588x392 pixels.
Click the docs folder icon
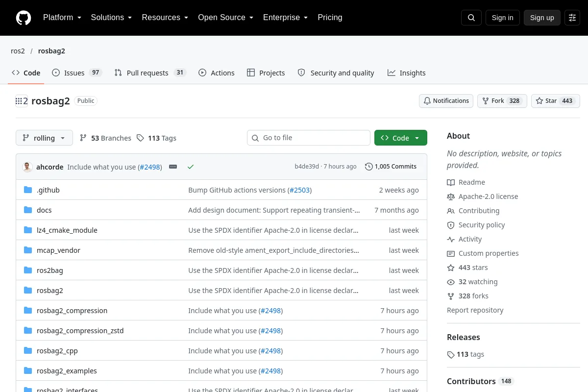[x=28, y=210]
